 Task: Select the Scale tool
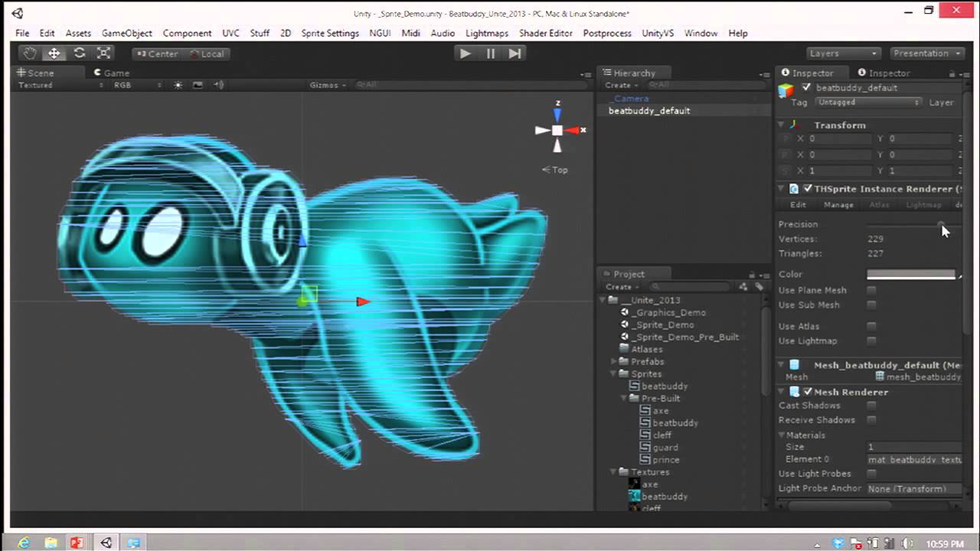[x=104, y=54]
